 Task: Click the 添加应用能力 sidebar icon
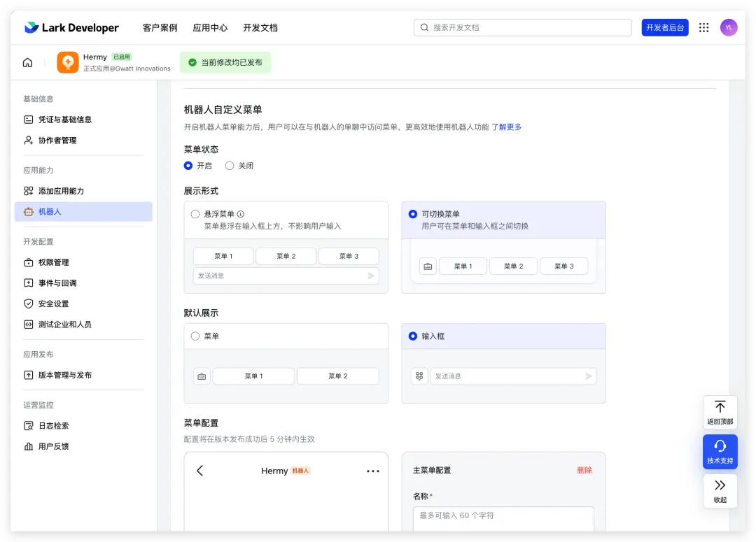point(29,191)
